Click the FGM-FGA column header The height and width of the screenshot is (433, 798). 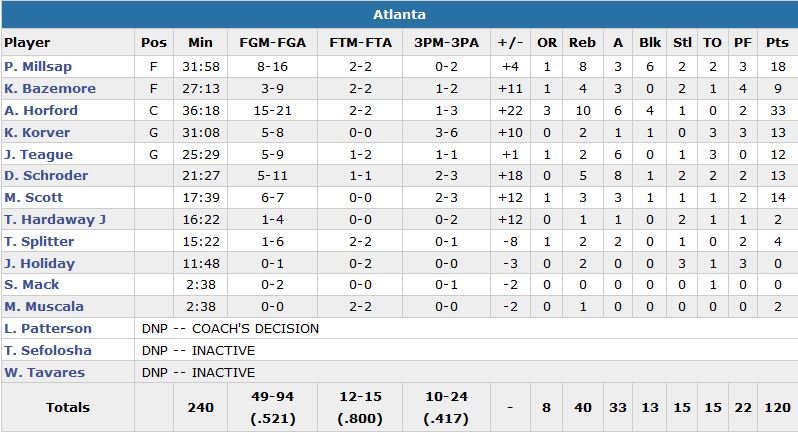click(x=274, y=43)
